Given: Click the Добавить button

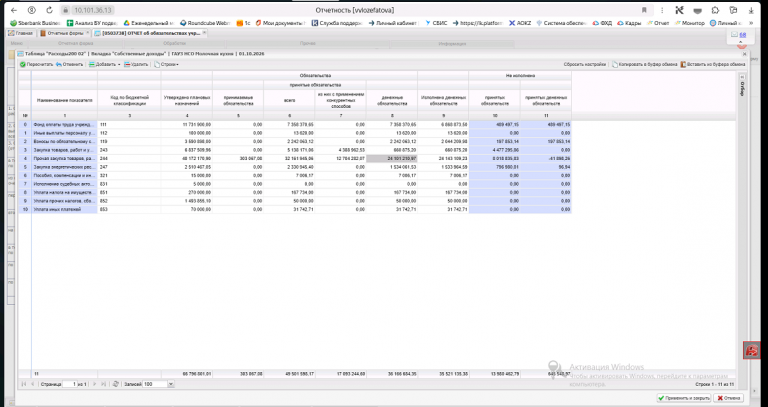Looking at the screenshot, I should point(102,64).
